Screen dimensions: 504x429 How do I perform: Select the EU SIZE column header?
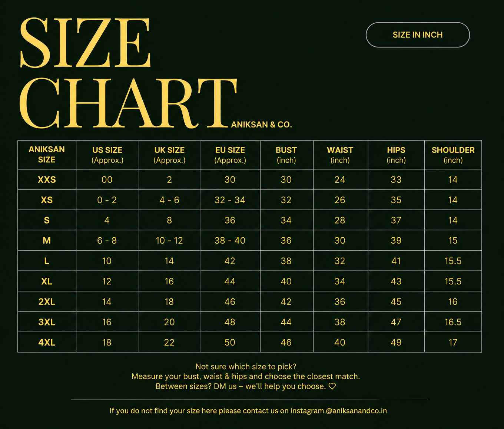coord(230,155)
